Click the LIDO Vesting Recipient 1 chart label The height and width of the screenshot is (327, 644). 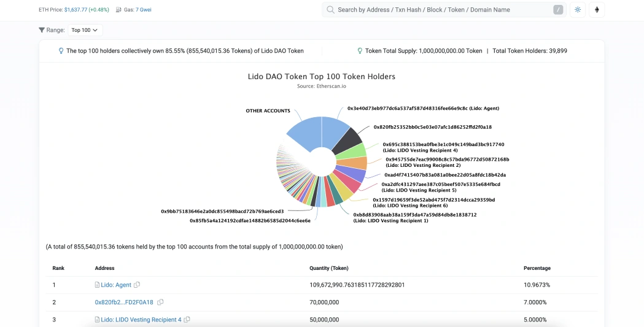415,218
